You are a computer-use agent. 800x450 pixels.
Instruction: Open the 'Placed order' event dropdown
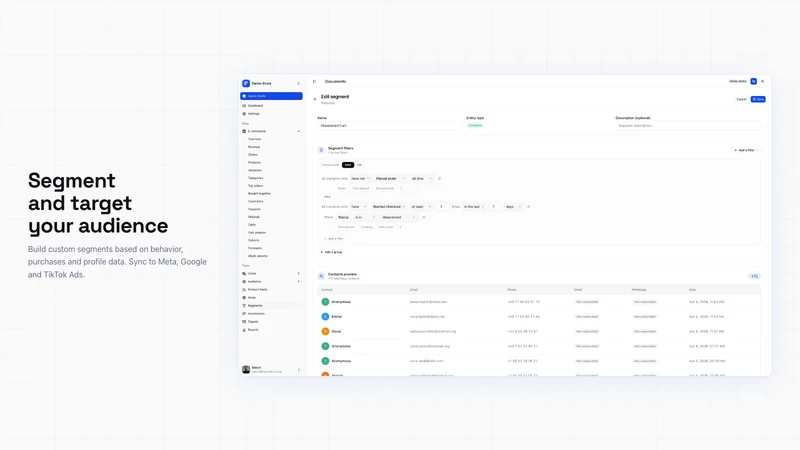point(390,179)
